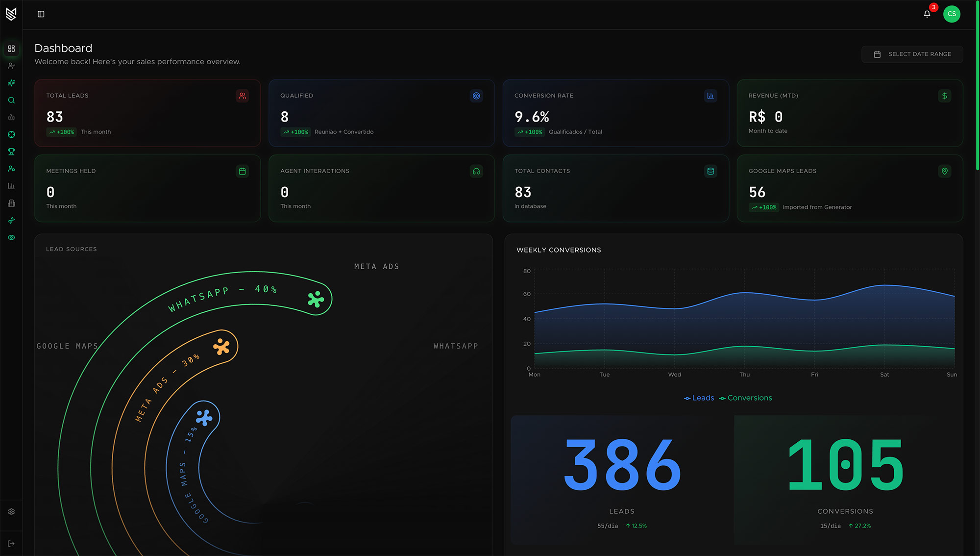The height and width of the screenshot is (556, 980).
Task: Click the dollar icon on Revenue card
Action: point(945,96)
